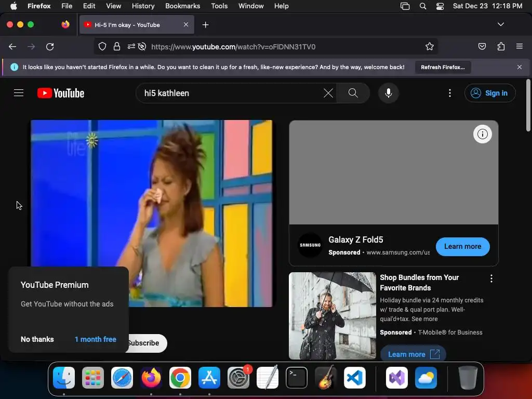
Task: Click 1 month free offer
Action: point(96,339)
